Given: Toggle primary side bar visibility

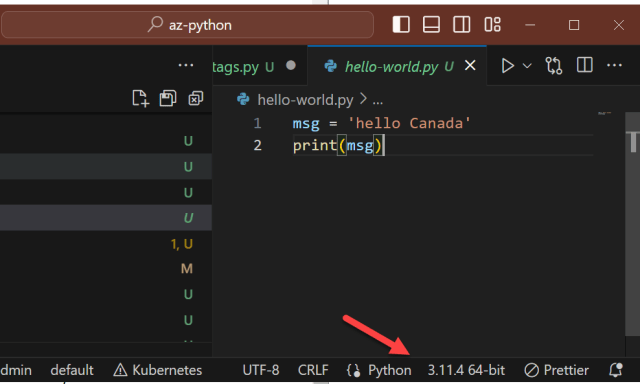Looking at the screenshot, I should (401, 24).
